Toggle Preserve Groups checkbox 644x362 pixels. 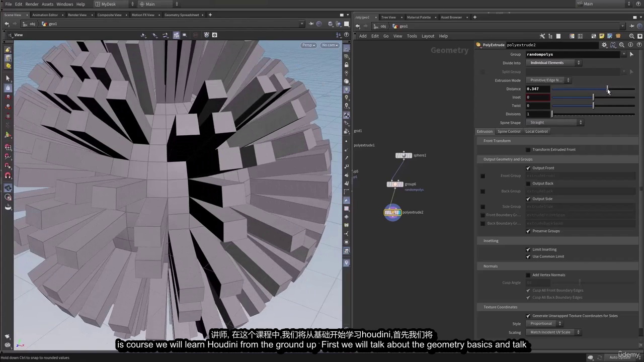point(528,231)
